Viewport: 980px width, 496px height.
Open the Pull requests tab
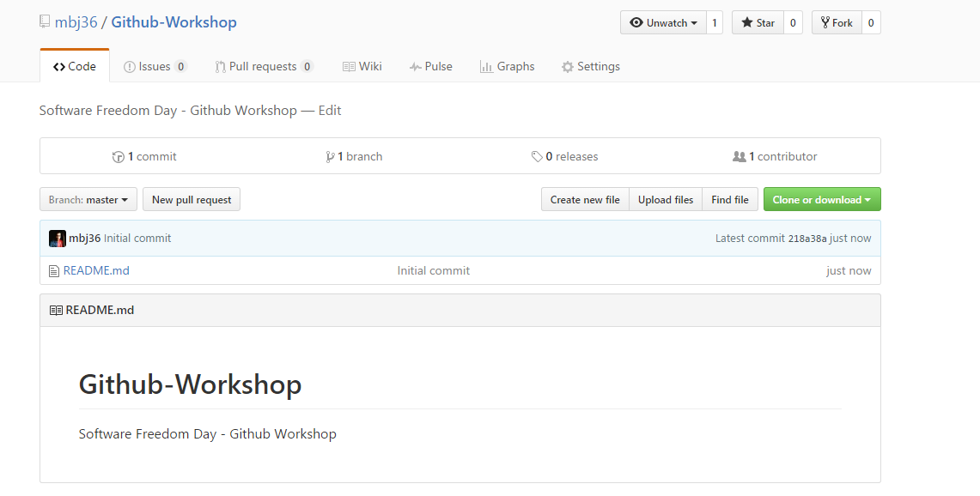point(264,66)
